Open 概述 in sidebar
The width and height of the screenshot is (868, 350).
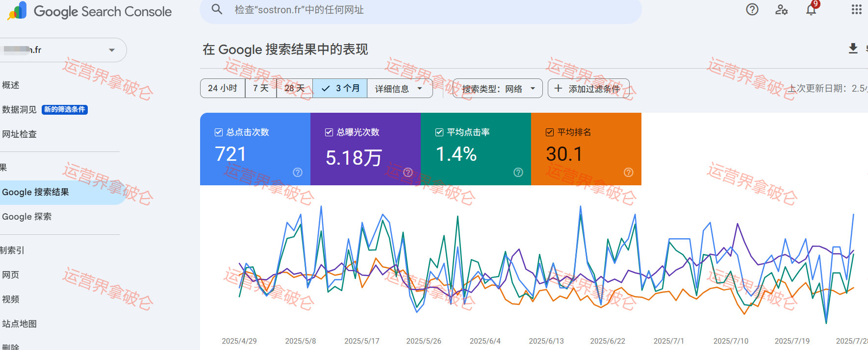(11, 85)
